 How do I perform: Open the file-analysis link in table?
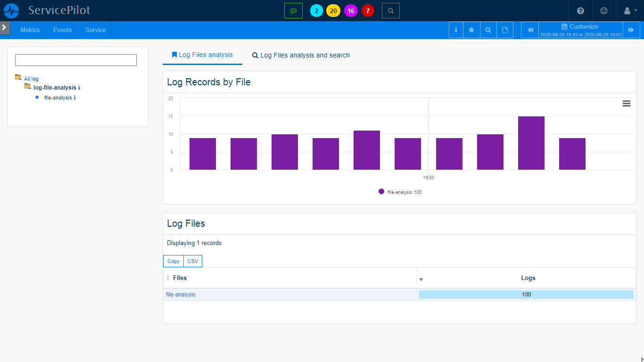[x=181, y=295]
